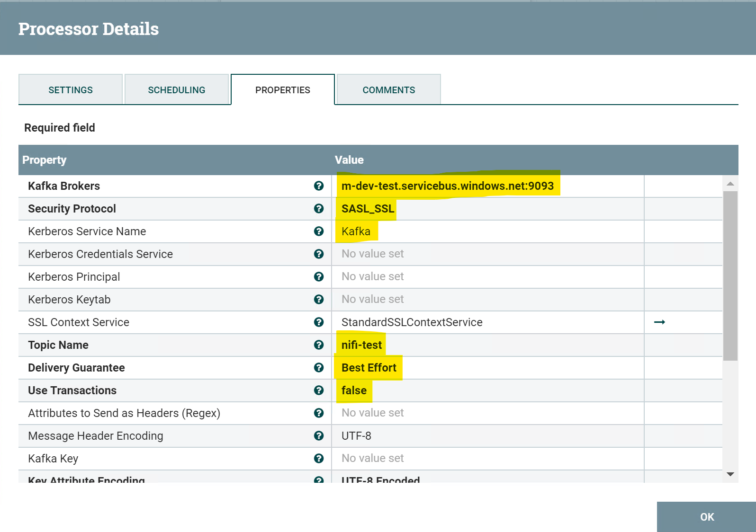Click help icon for Attributes to Send as Headers
The image size is (756, 532).
point(319,413)
